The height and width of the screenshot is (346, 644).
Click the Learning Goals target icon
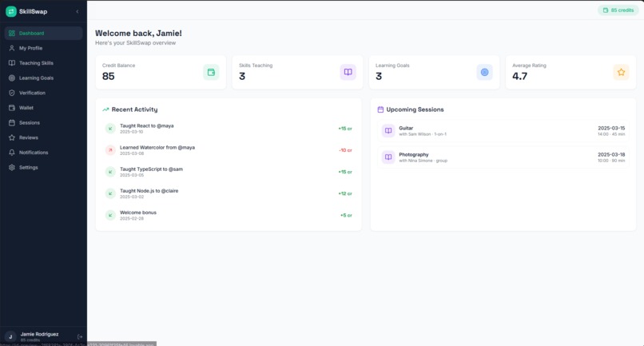pos(12,78)
